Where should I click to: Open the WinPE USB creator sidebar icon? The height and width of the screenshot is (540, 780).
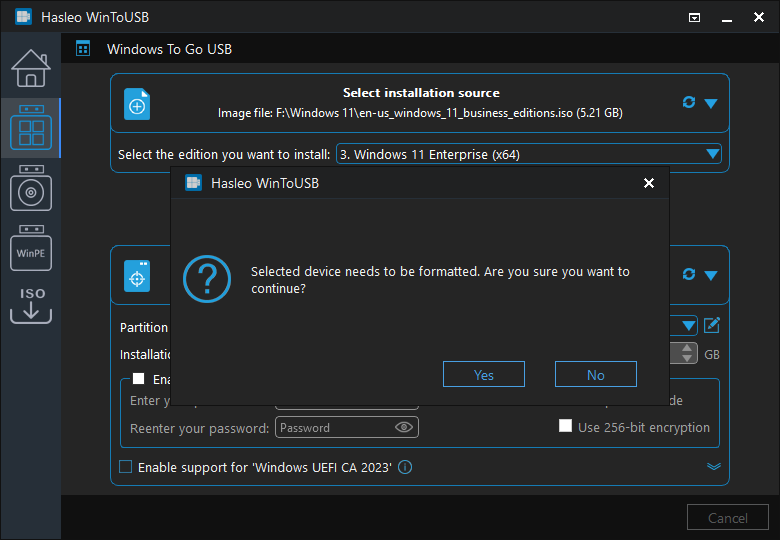pos(31,248)
